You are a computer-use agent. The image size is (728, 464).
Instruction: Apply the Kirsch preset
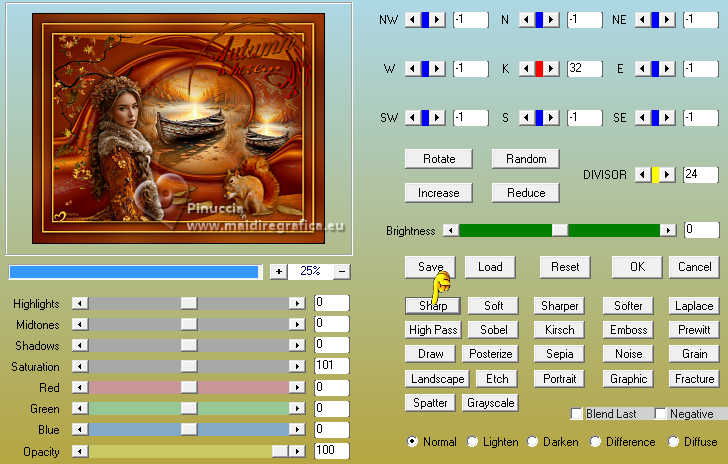point(559,330)
